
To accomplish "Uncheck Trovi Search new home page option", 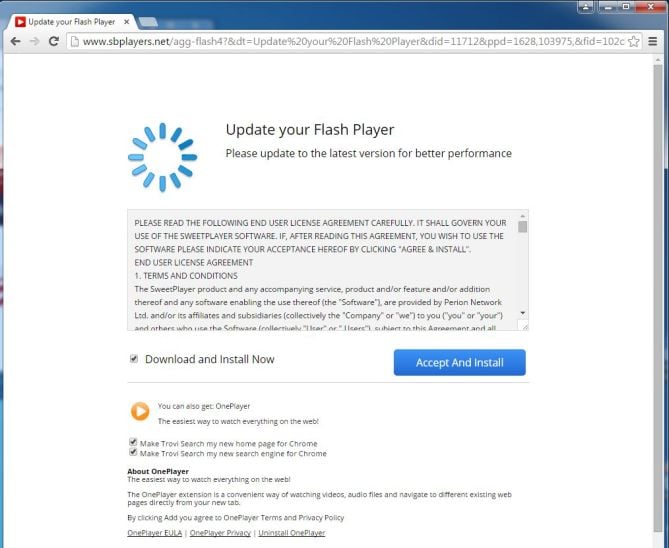I will pos(133,442).
